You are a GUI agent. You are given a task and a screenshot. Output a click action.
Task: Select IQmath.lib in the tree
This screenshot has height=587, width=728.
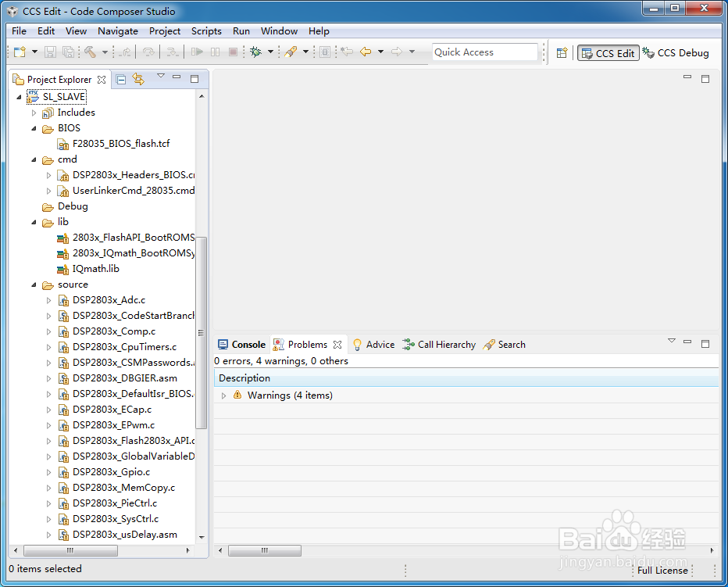[95, 269]
